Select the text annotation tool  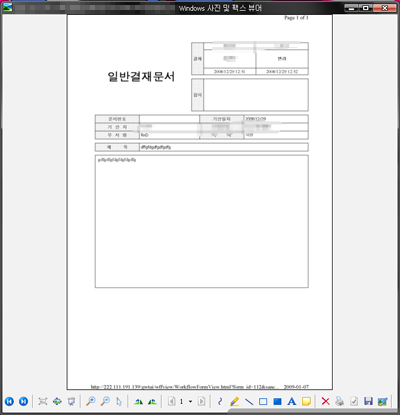(x=292, y=401)
